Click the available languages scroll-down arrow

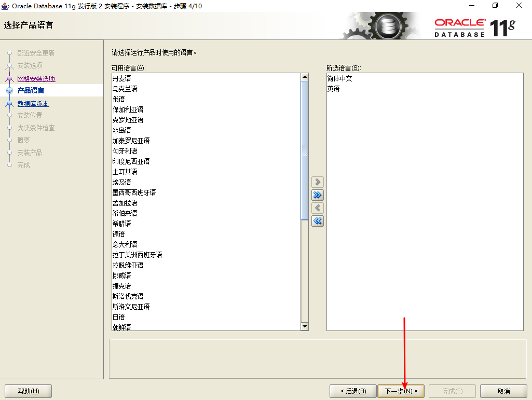coord(305,326)
